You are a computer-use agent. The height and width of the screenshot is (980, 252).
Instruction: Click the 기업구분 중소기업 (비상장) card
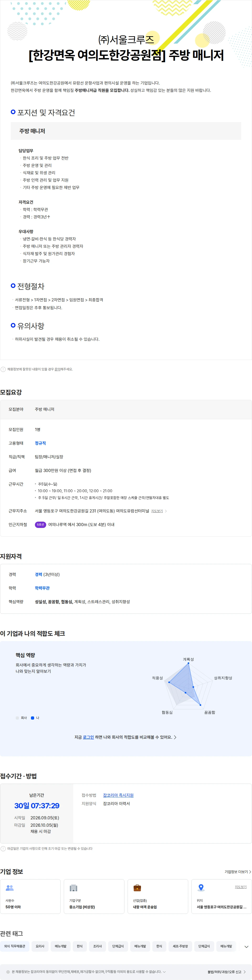point(94,896)
